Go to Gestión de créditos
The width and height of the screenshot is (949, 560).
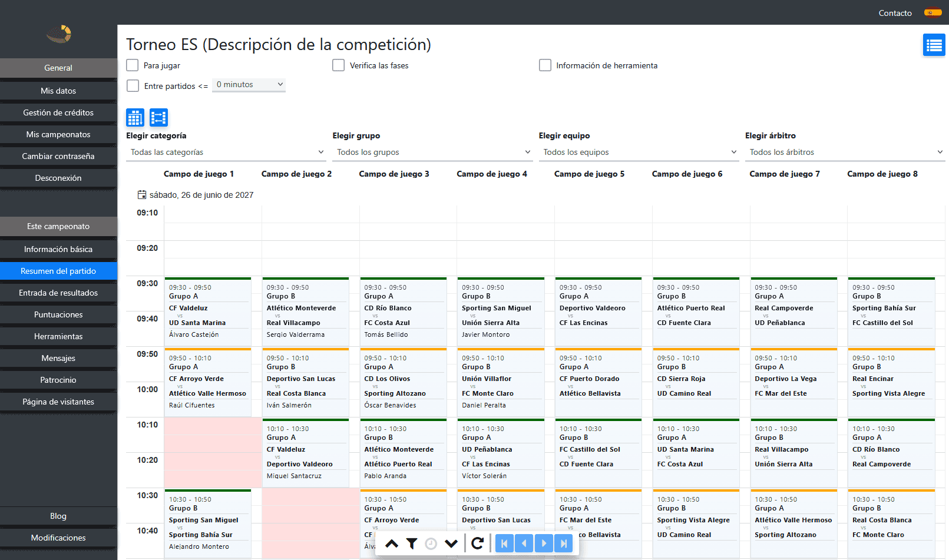(x=58, y=112)
